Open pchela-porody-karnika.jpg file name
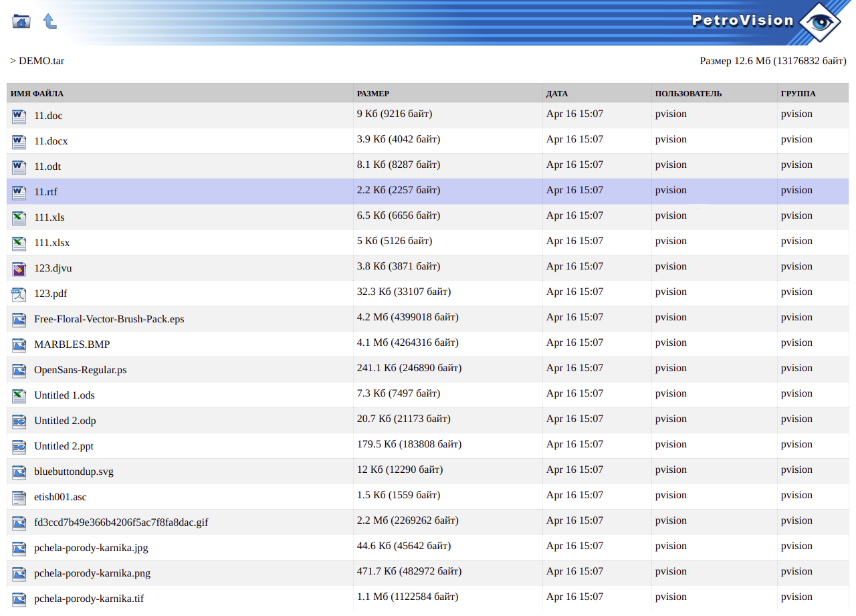The height and width of the screenshot is (616, 856). point(91,548)
